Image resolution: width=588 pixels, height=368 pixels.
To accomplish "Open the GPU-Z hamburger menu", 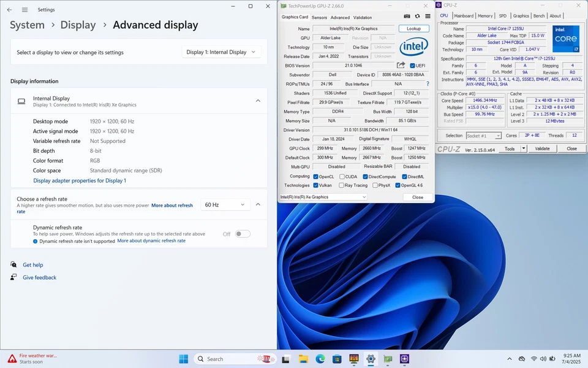I will (427, 17).
